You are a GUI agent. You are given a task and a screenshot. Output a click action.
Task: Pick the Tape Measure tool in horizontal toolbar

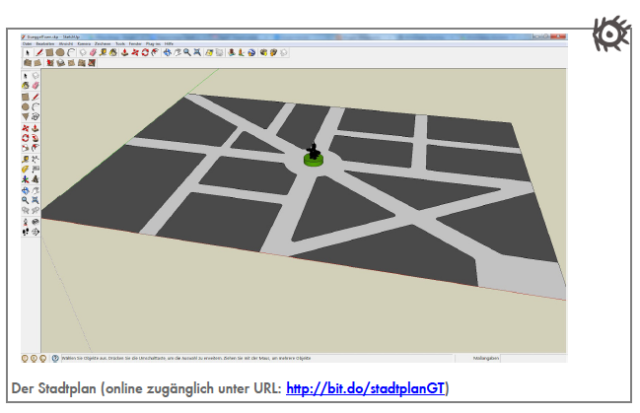point(103,52)
